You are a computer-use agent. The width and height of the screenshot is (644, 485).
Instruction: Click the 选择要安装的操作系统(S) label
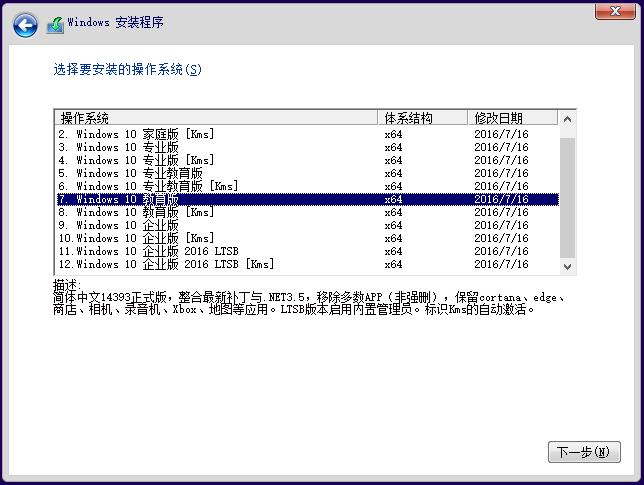(x=127, y=69)
